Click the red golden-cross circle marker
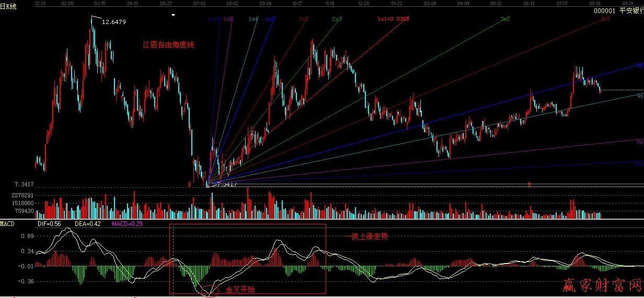This screenshot has width=644, height=298. (210, 291)
